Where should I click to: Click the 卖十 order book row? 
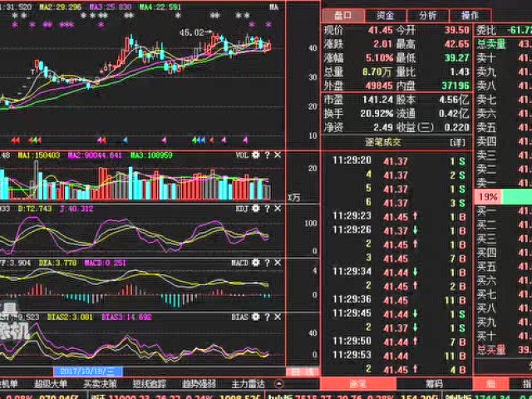pyautogui.click(x=504, y=58)
